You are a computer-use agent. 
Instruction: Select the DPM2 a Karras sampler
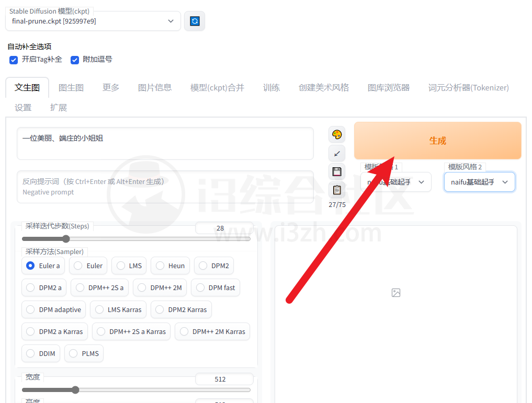point(54,331)
